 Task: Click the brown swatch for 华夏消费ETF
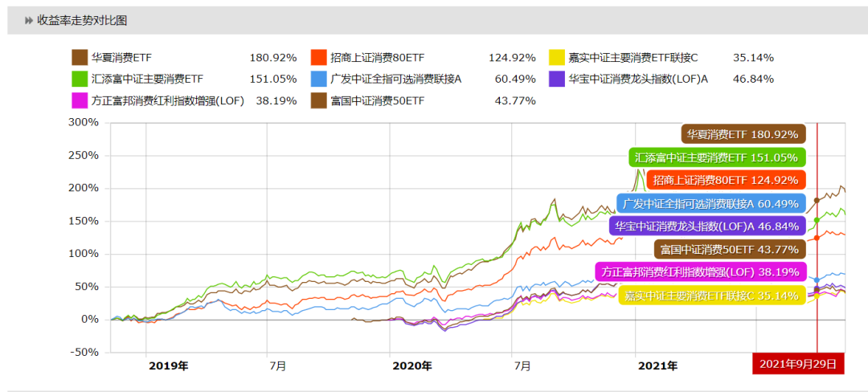tap(80, 58)
